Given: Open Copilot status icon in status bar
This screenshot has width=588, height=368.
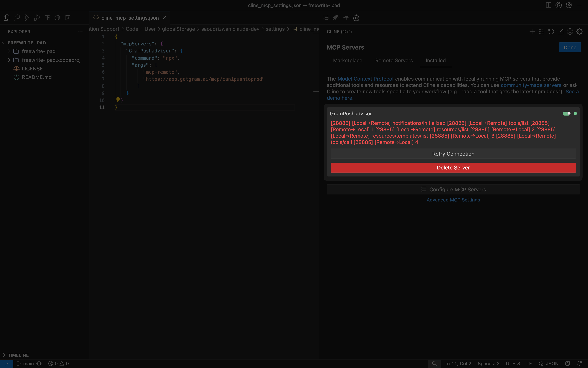Looking at the screenshot, I should (x=568, y=363).
